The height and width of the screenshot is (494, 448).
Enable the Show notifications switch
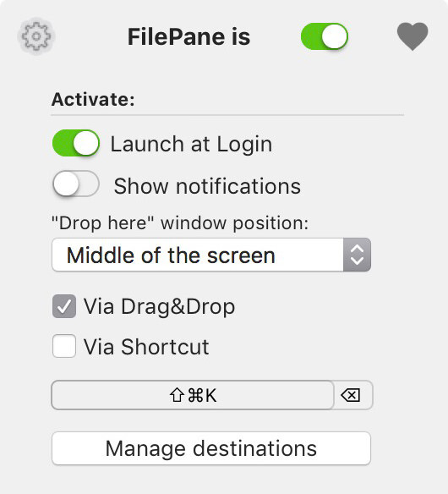pos(76,184)
